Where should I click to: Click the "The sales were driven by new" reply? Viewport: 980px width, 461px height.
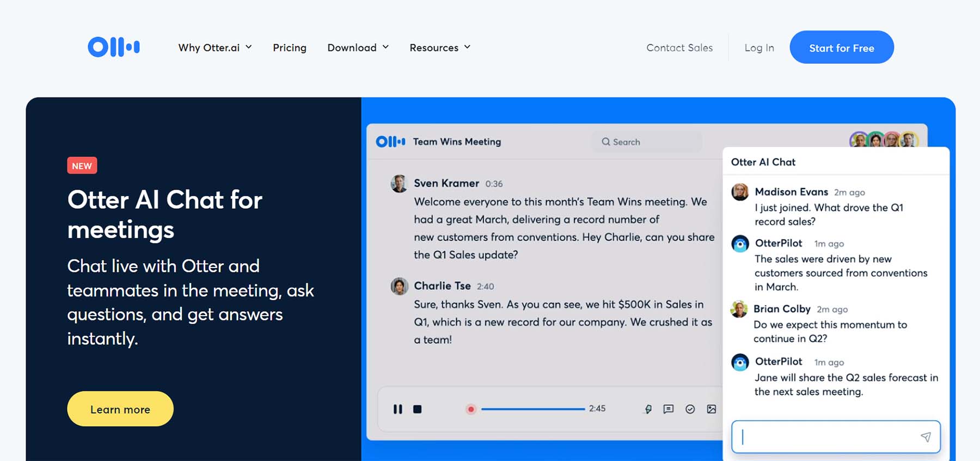pos(841,272)
